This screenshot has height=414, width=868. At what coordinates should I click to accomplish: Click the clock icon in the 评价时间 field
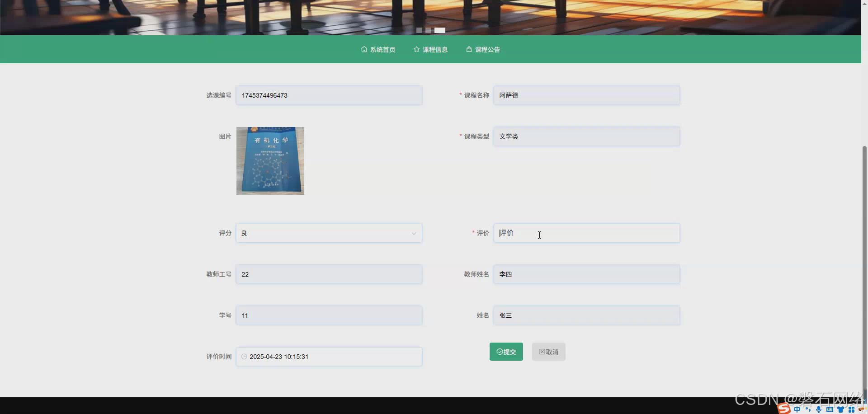tap(244, 357)
